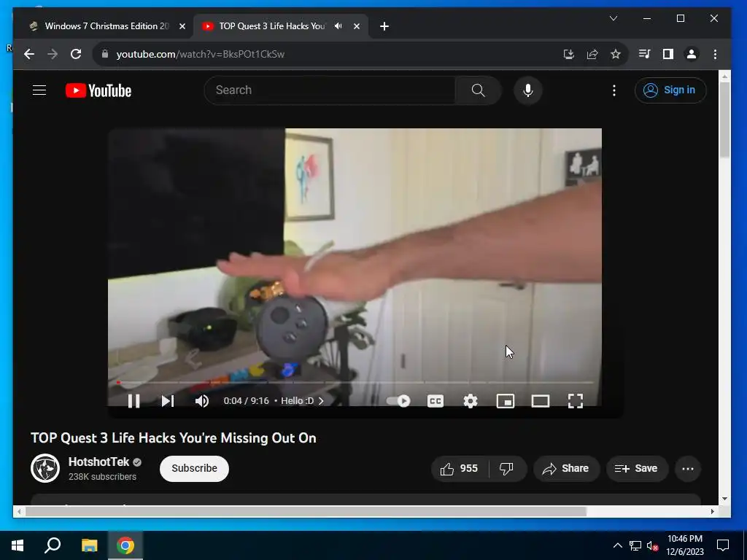The image size is (747, 560).
Task: Skip to the next video
Action: (167, 401)
